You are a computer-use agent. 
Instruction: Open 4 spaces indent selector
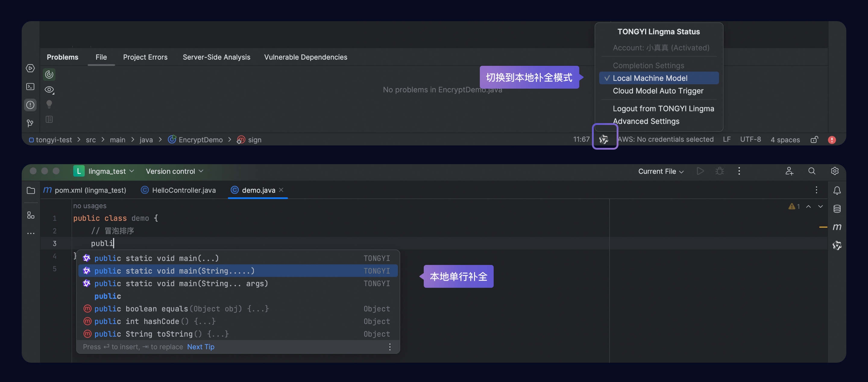(x=785, y=139)
